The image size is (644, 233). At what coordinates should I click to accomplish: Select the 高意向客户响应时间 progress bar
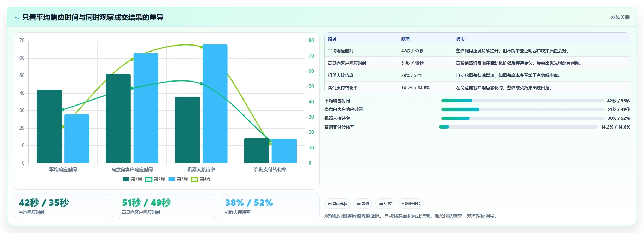click(523, 109)
